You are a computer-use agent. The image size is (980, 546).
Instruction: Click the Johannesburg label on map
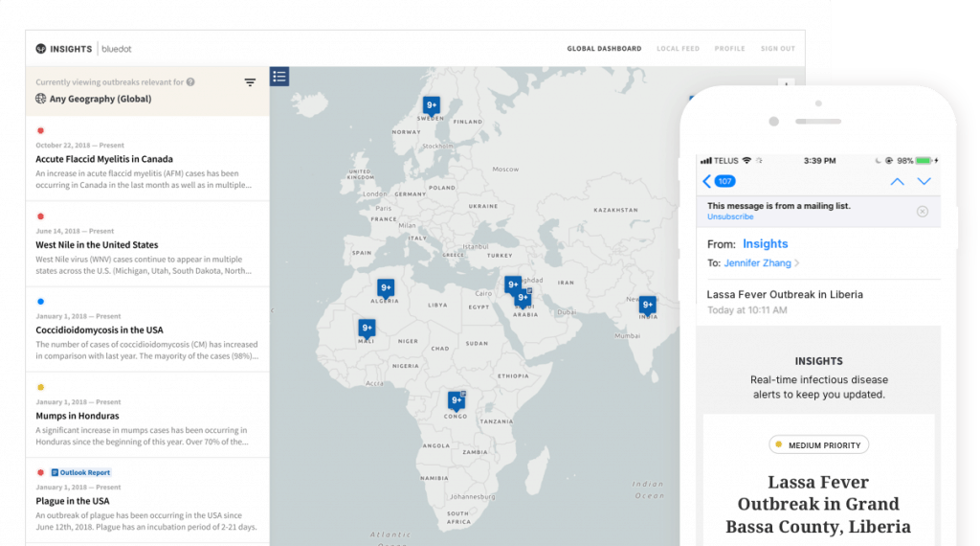(x=473, y=496)
